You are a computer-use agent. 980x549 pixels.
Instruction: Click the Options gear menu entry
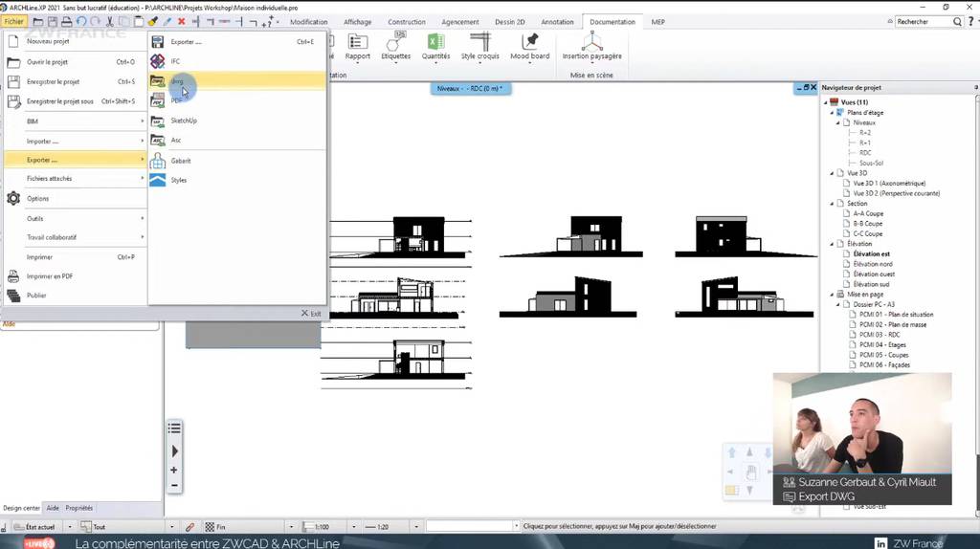click(75, 199)
